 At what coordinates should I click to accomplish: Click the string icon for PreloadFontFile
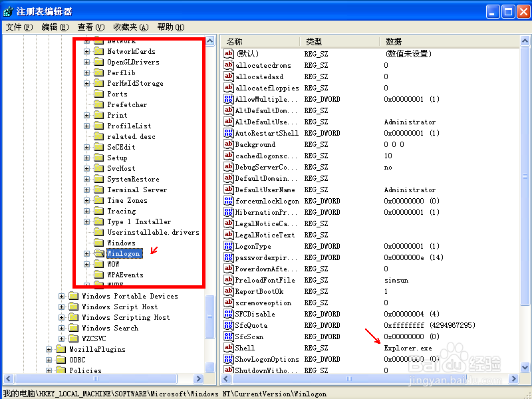[229, 280]
